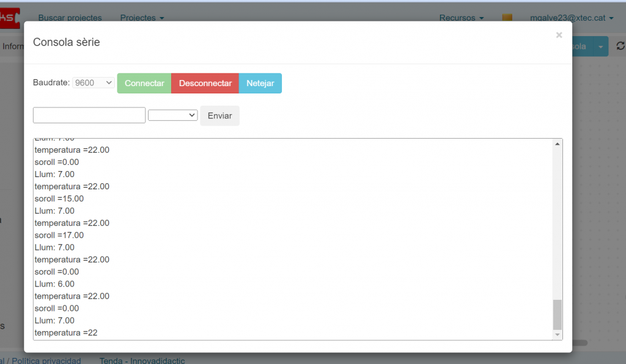
Task: Click the red puzzle-piece site logo
Action: coord(9,18)
